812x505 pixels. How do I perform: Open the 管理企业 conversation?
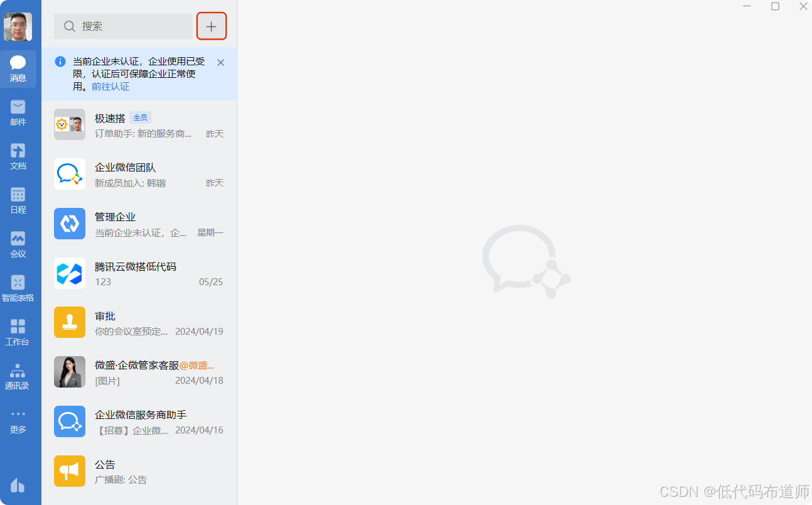point(139,224)
